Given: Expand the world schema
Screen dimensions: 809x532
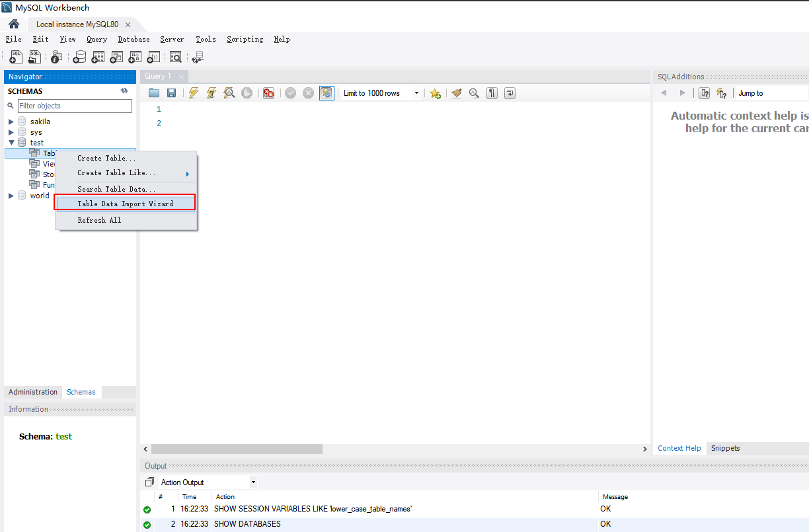Looking at the screenshot, I should click(11, 196).
